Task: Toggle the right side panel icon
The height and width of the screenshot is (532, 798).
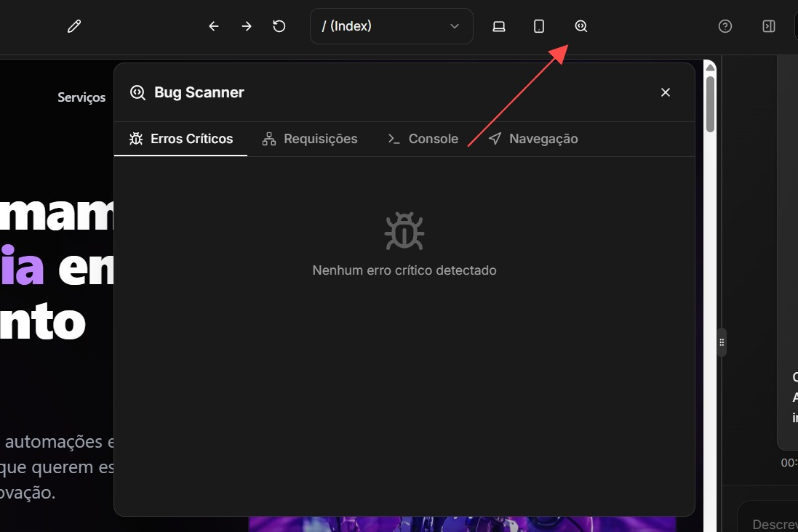Action: [x=768, y=25]
